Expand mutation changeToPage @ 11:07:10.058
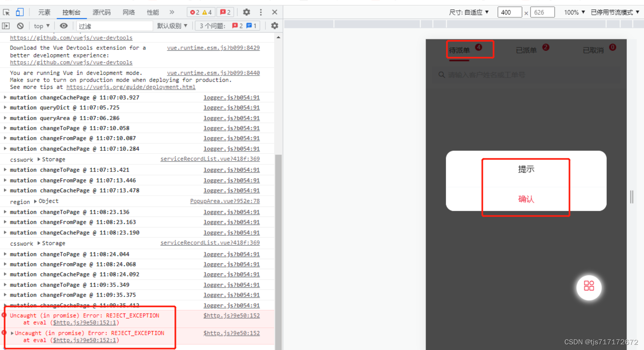 (x=5, y=128)
